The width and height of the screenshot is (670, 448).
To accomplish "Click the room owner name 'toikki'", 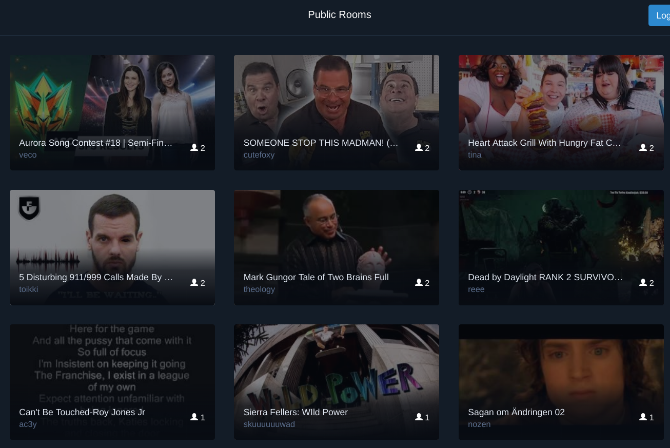I will pyautogui.click(x=29, y=289).
